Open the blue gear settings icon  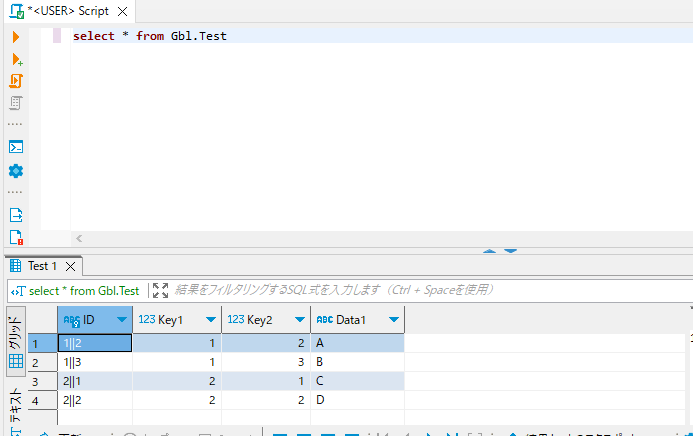coord(16,170)
